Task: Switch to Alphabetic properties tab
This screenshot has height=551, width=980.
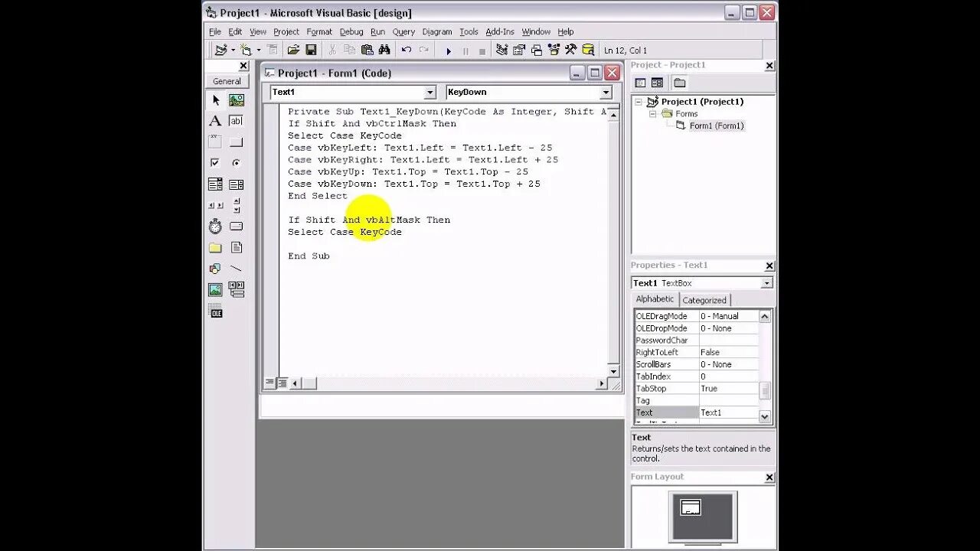Action: click(655, 299)
